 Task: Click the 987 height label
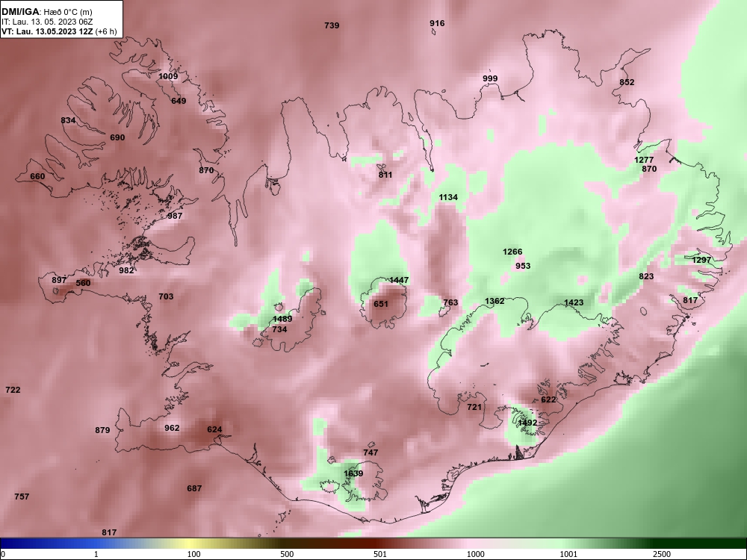[x=175, y=216]
